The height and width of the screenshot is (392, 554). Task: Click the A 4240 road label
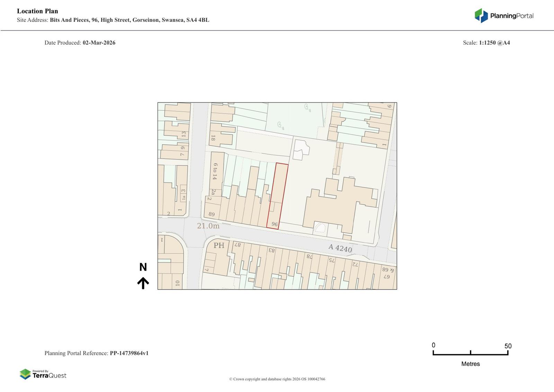[340, 248]
